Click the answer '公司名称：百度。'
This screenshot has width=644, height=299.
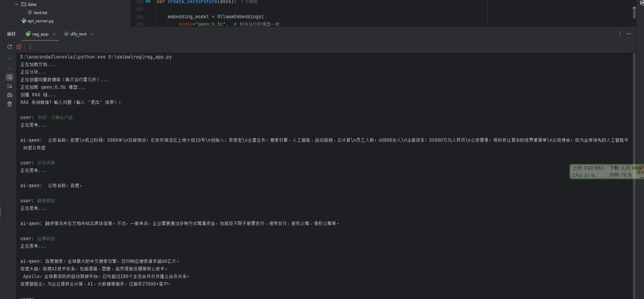(x=65, y=186)
